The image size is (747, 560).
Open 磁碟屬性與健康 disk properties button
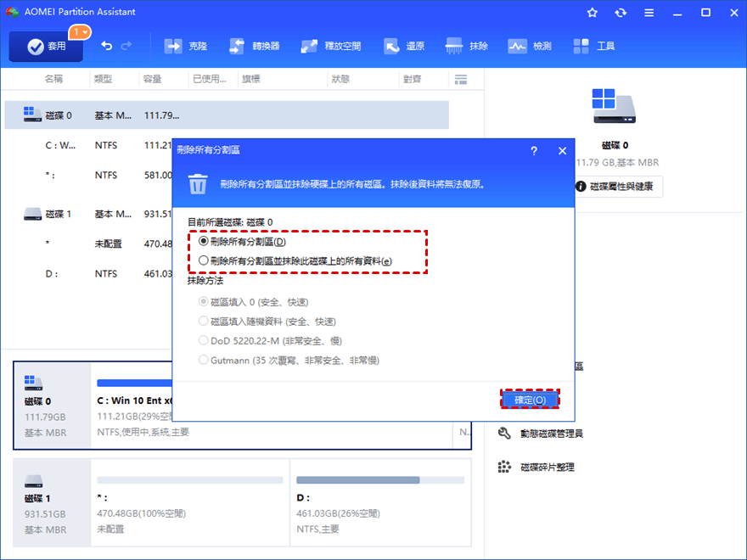(x=618, y=187)
